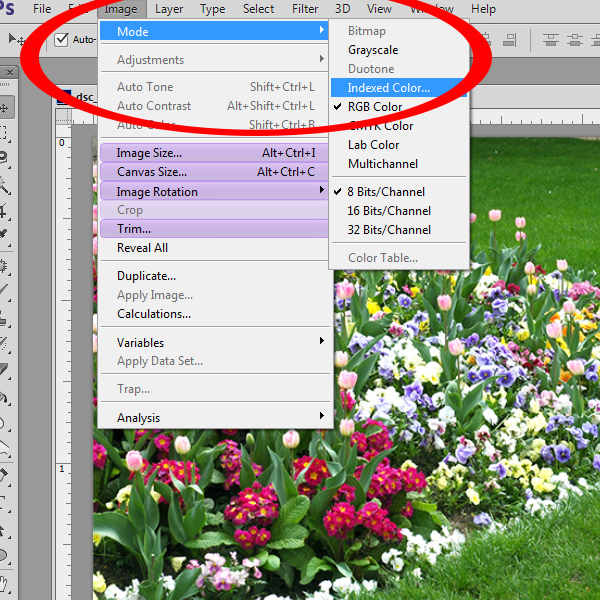Choose Trim... from the Image menu
This screenshot has height=600, width=600.
point(214,229)
